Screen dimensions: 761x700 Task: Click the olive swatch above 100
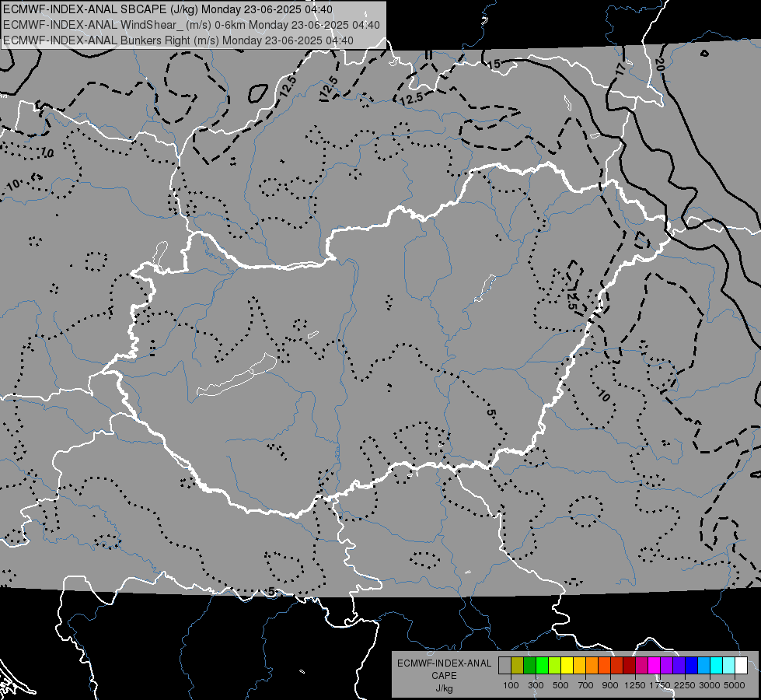[x=518, y=665]
